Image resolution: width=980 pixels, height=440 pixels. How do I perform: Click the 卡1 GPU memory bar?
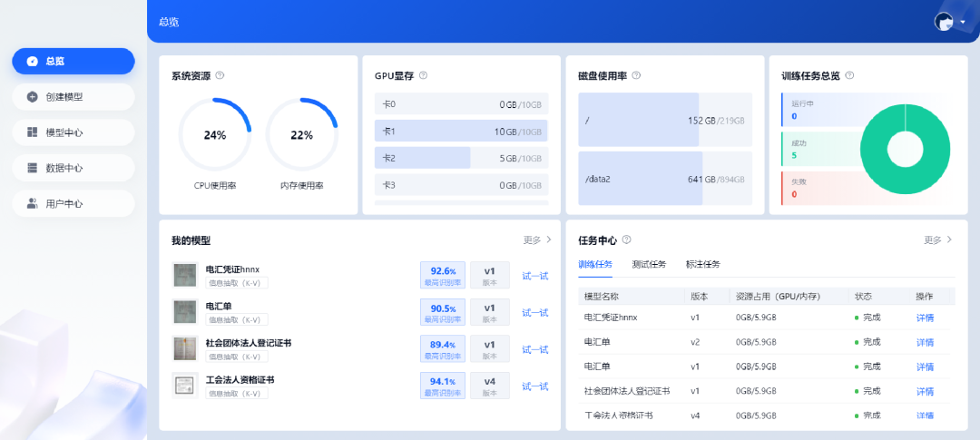[461, 132]
